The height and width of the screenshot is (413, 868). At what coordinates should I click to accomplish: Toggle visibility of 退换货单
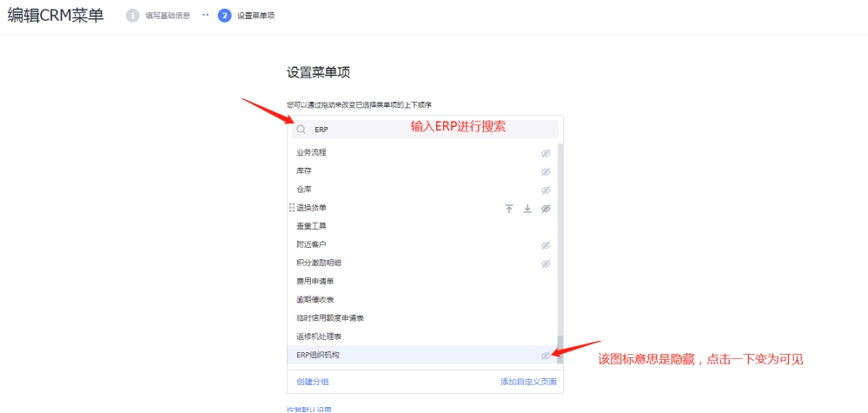[x=546, y=209]
